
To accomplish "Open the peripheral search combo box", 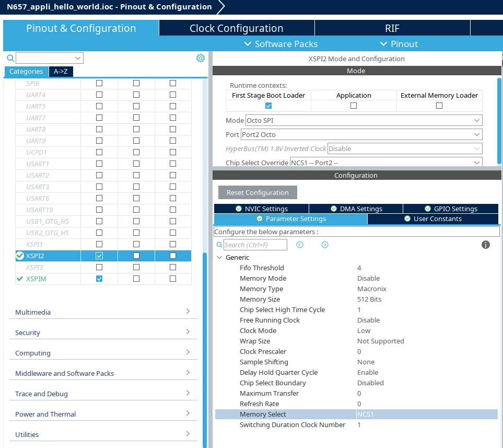I will click(50, 58).
